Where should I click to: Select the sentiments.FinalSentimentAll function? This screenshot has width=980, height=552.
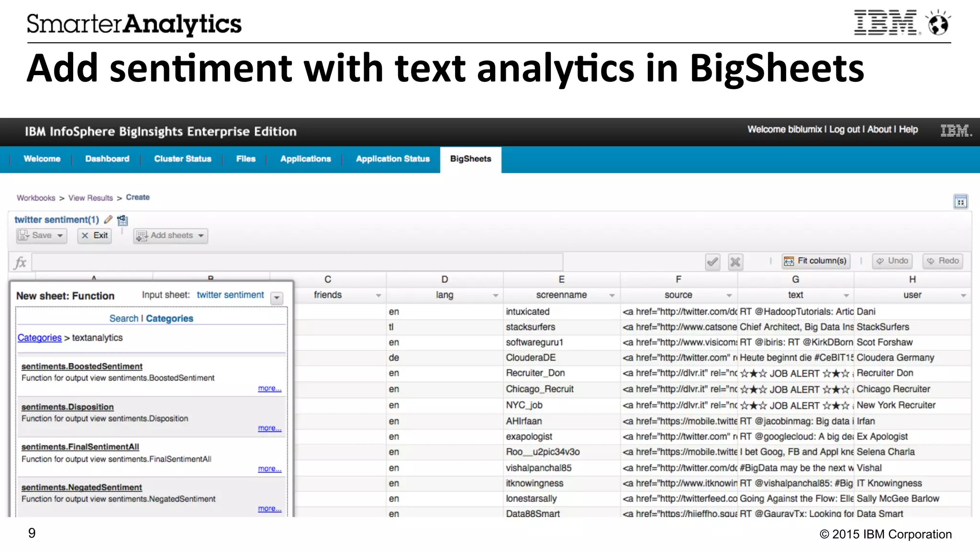[80, 447]
